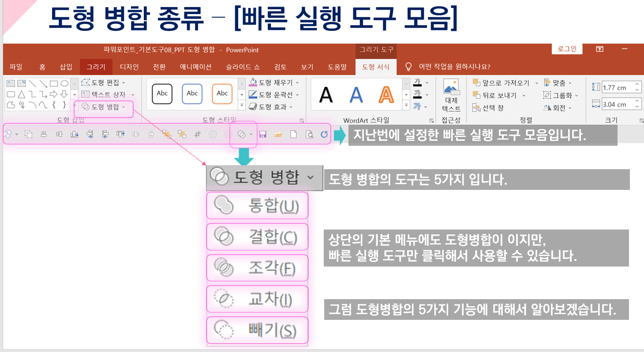This screenshot has height=352, width=644.
Task: Choose the Curve shape tool
Action: [42, 105]
